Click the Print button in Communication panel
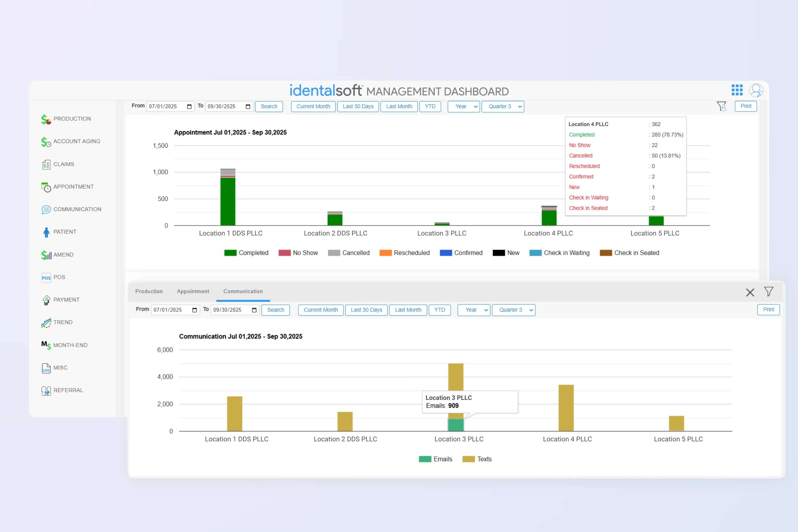The height and width of the screenshot is (532, 798). (x=768, y=310)
